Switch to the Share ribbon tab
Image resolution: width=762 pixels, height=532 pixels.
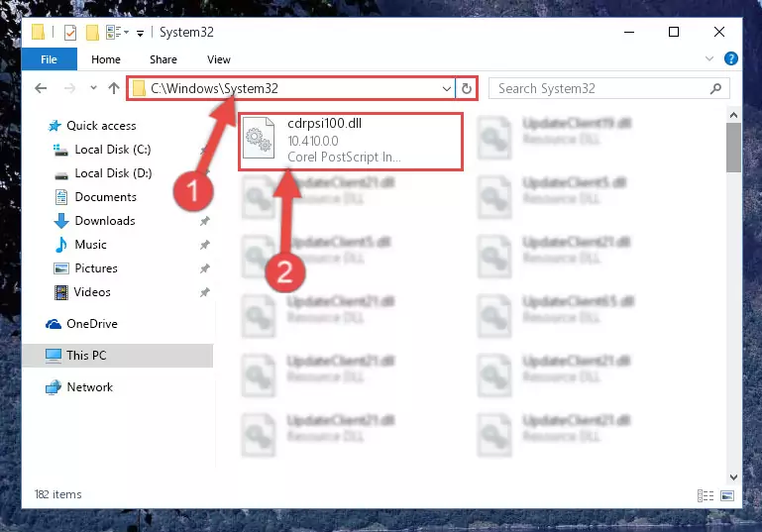click(163, 59)
